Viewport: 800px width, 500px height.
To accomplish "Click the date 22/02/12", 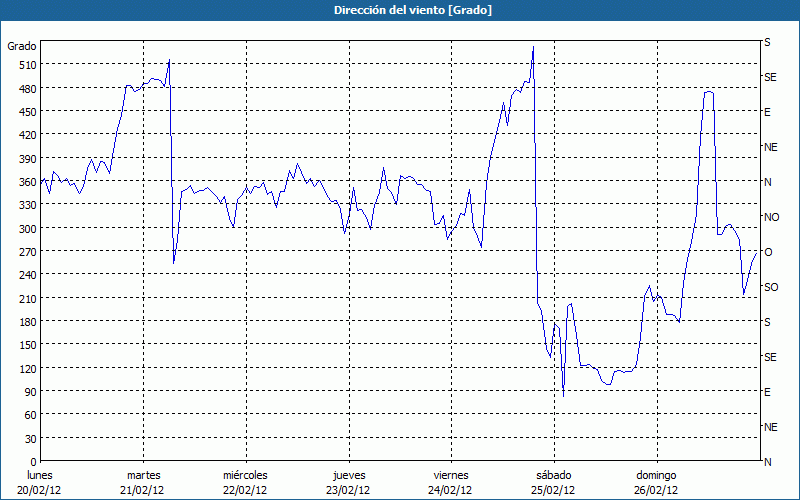I will pos(245,490).
